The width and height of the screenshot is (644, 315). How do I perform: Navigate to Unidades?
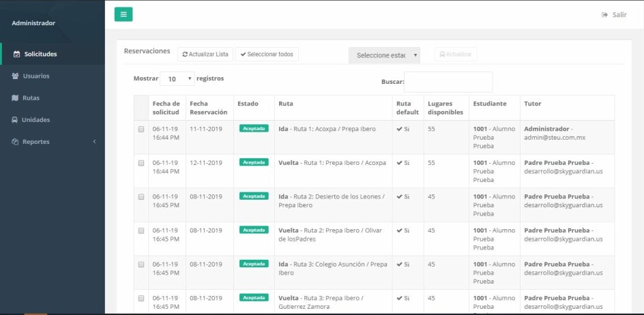click(52, 120)
